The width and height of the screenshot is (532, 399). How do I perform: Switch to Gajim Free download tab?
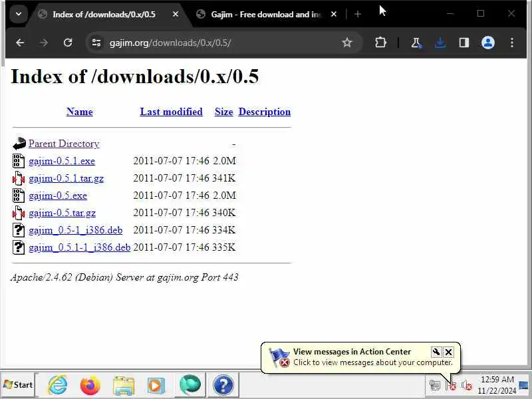click(x=267, y=15)
